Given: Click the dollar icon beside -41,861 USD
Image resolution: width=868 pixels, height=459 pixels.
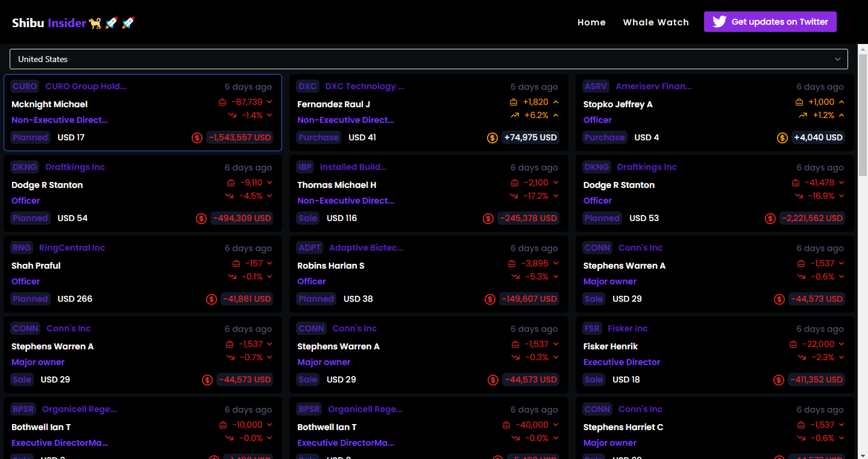Looking at the screenshot, I should click(x=212, y=299).
